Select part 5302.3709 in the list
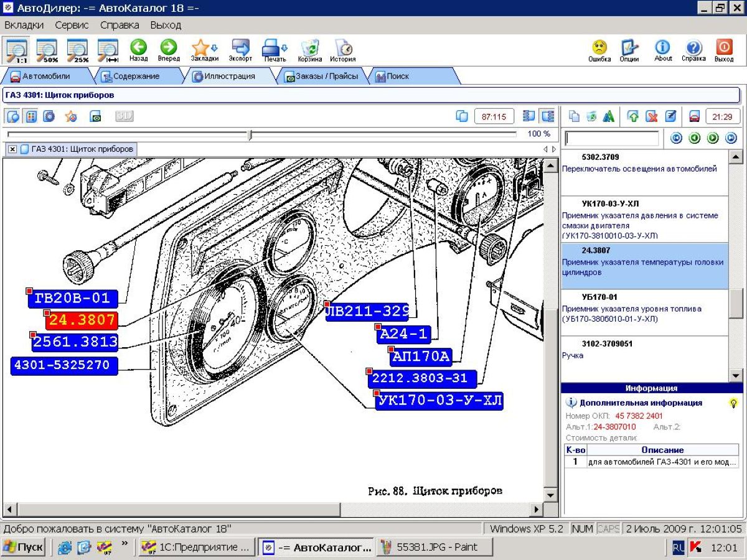This screenshot has height=560, width=747. 644,173
